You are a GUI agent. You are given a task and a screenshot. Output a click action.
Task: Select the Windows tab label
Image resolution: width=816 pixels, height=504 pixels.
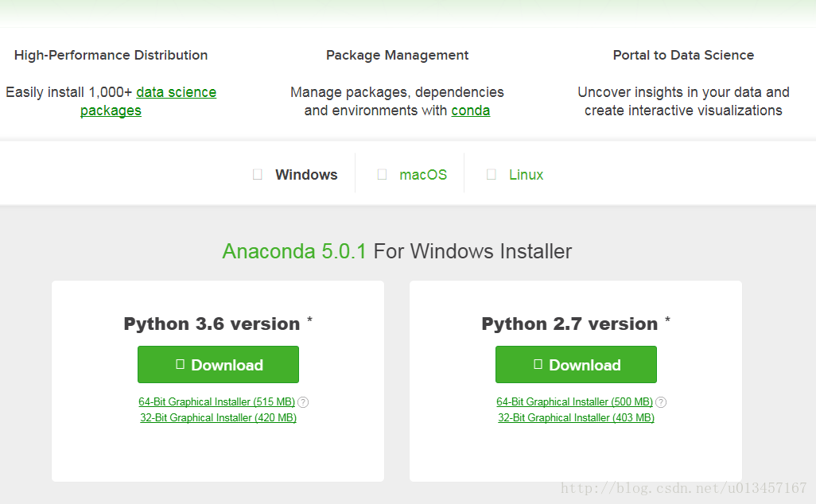tap(306, 175)
